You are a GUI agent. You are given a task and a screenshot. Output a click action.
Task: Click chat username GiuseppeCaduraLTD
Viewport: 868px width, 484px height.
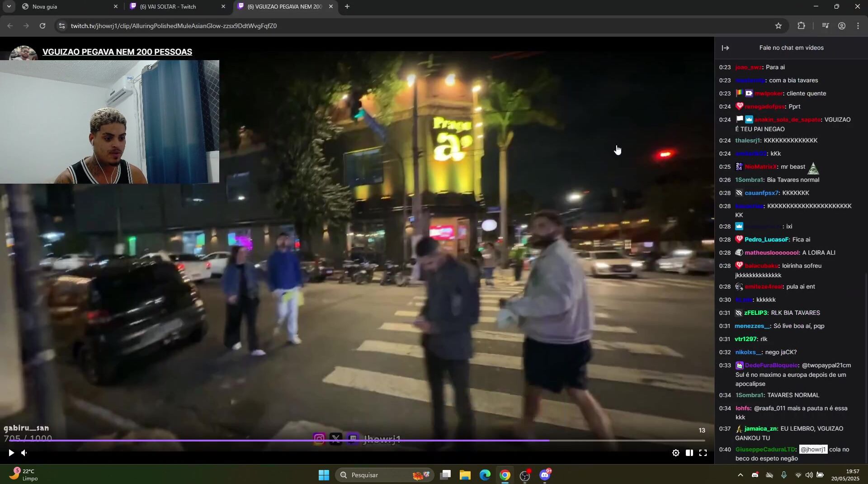pos(765,450)
